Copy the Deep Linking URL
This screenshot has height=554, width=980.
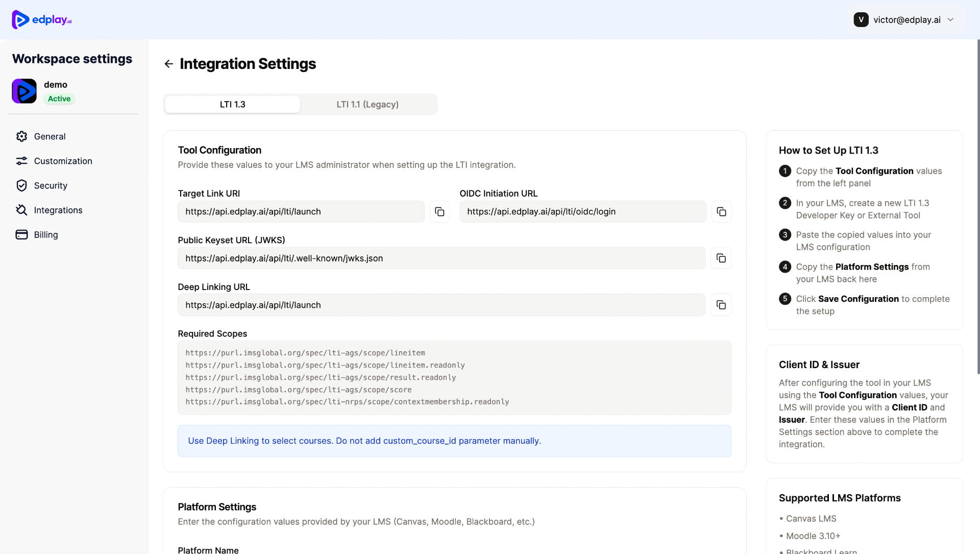pyautogui.click(x=721, y=305)
